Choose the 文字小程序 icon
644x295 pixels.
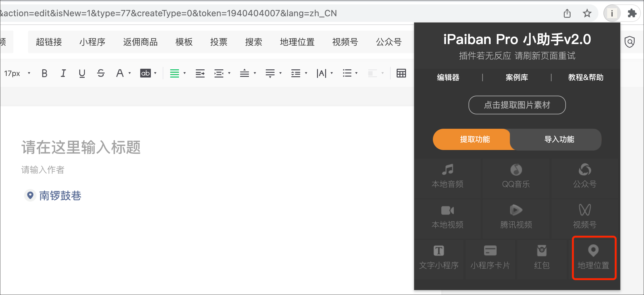438,251
